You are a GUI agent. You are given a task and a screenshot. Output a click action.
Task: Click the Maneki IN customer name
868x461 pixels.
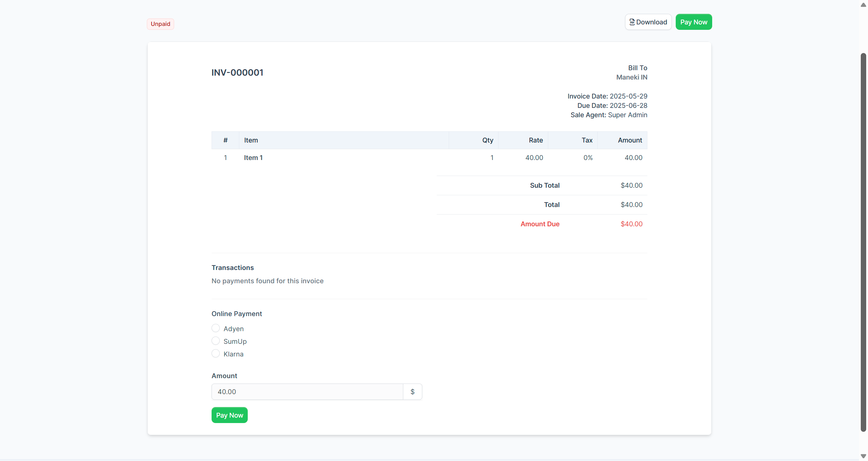pyautogui.click(x=631, y=77)
